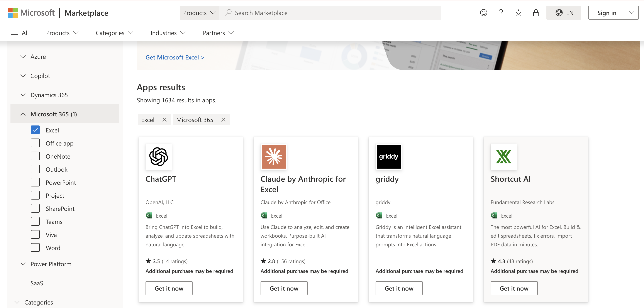Image resolution: width=644 pixels, height=308 pixels.
Task: Open the help question mark icon
Action: coord(501,13)
